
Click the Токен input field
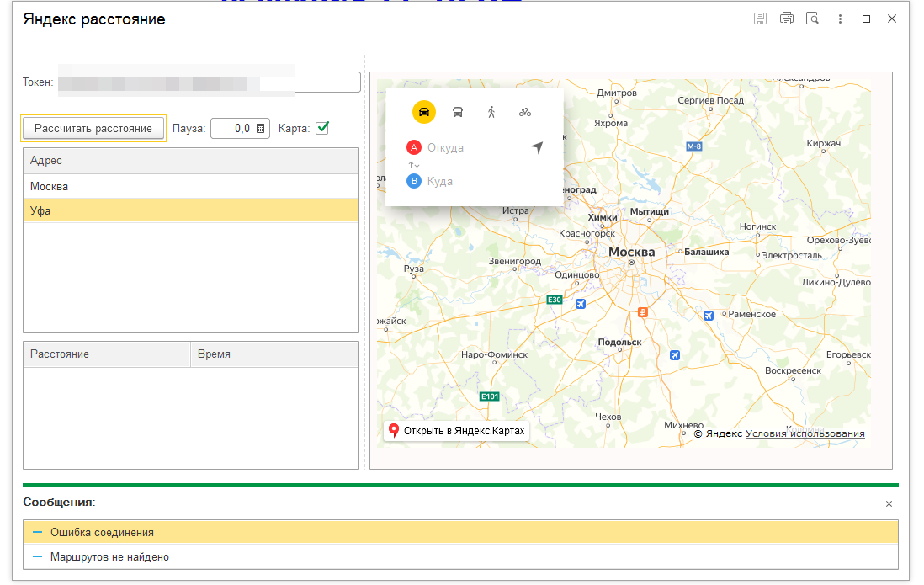click(209, 82)
